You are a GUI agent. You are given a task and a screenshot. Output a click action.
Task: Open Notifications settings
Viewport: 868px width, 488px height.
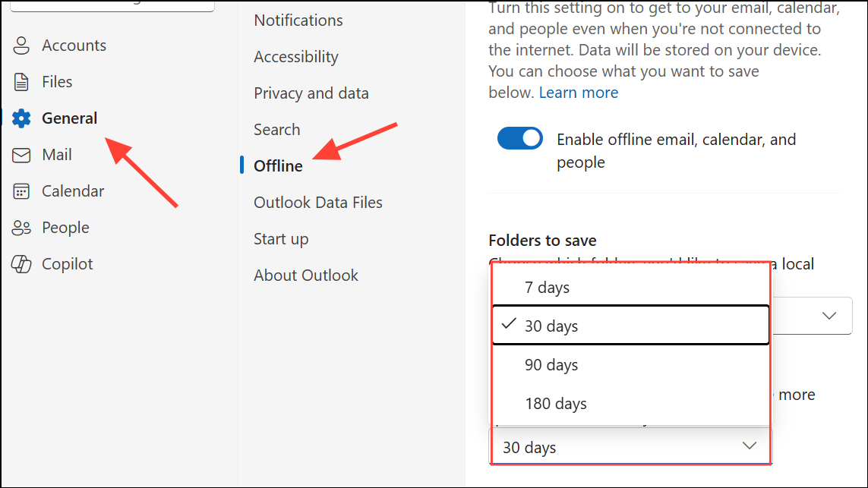pos(298,20)
